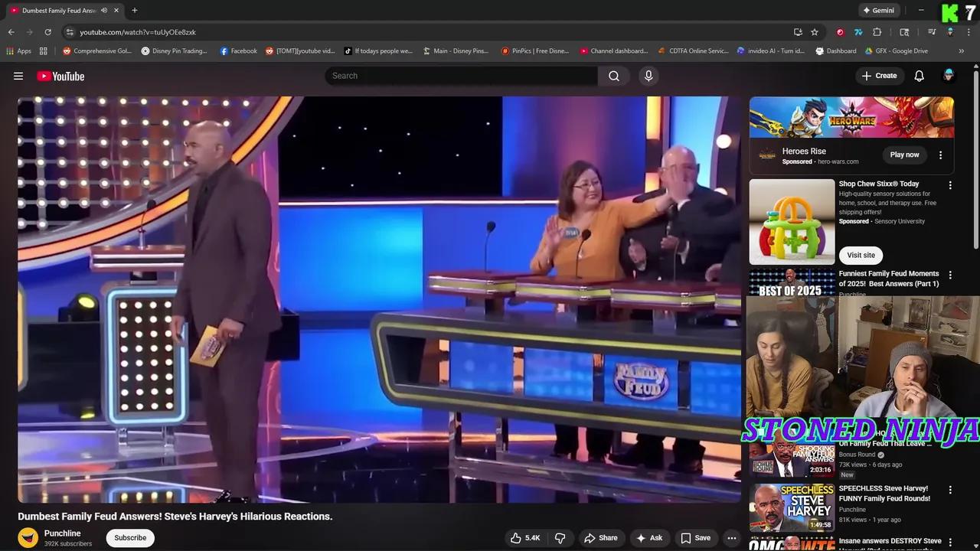The width and height of the screenshot is (980, 551).
Task: Click the '392K subscribers' text
Action: (x=68, y=544)
